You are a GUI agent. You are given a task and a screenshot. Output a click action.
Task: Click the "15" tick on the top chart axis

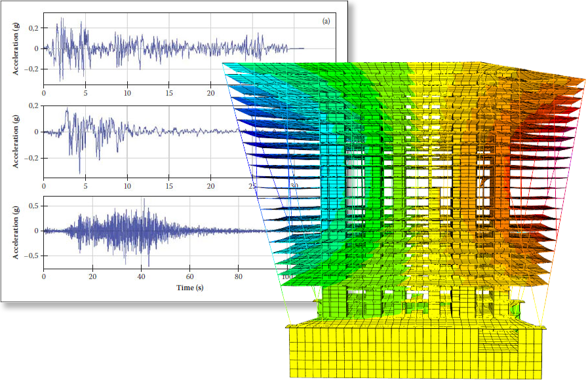[x=169, y=93]
